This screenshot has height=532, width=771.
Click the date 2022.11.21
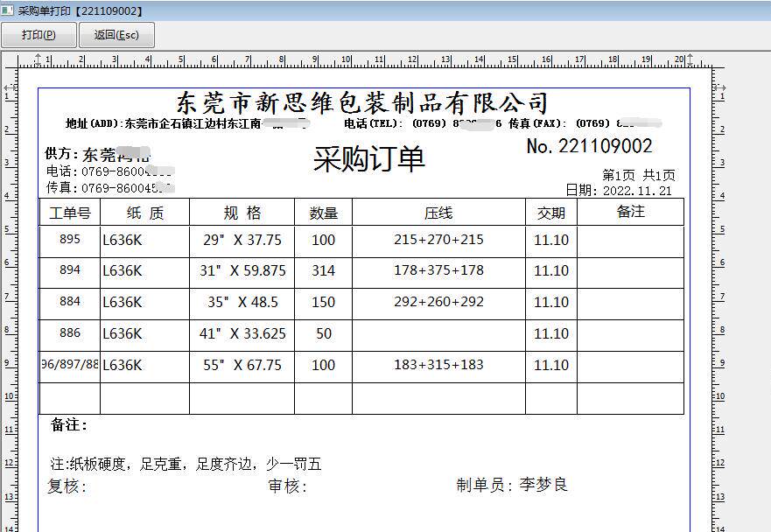(x=637, y=191)
